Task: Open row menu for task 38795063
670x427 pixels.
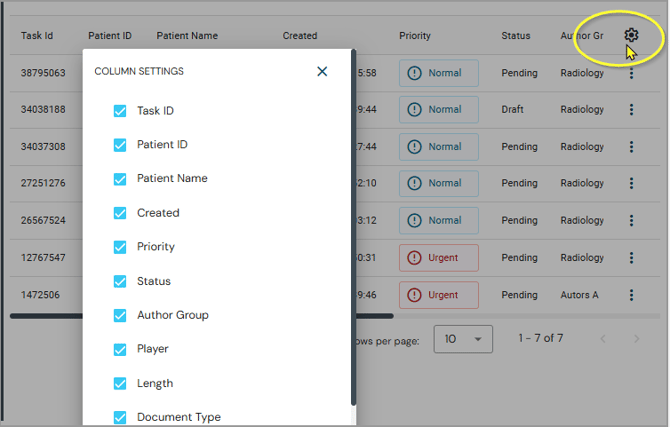Action: pos(631,73)
